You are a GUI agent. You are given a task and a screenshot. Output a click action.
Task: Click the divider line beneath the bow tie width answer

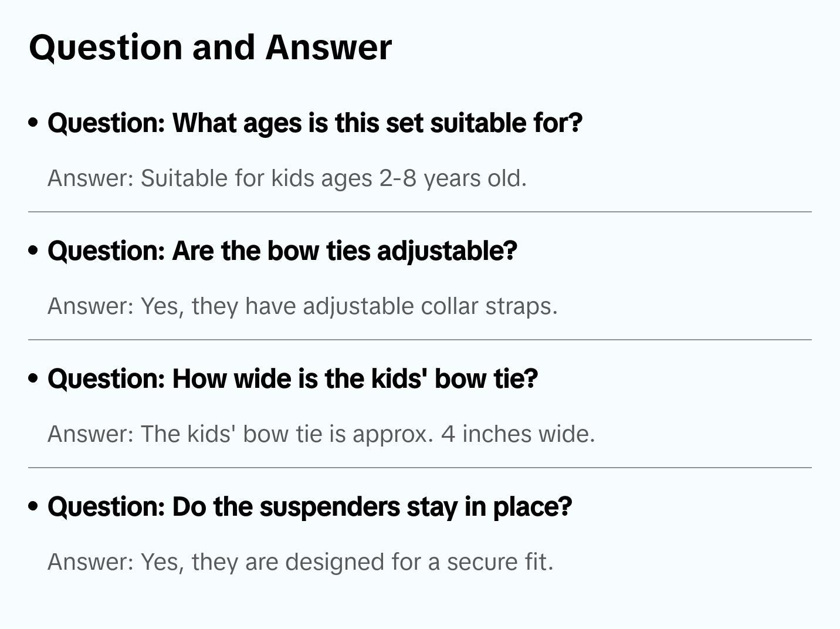(419, 468)
